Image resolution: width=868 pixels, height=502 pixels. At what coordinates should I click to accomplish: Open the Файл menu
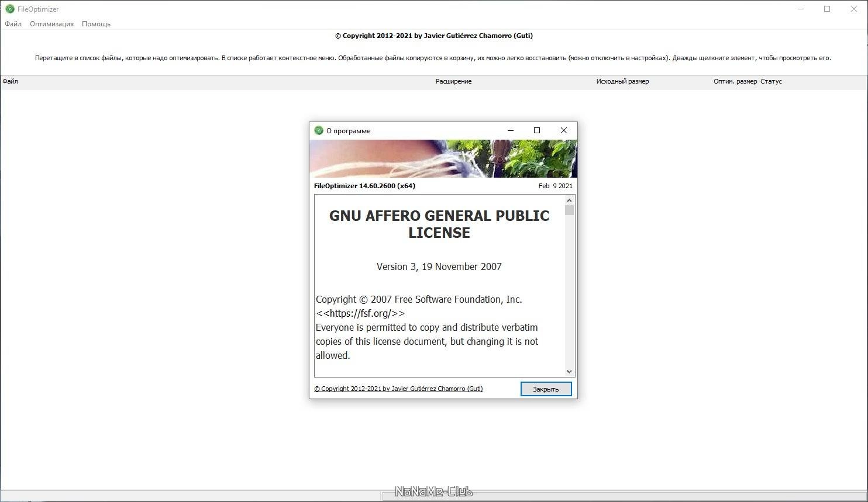tap(13, 24)
